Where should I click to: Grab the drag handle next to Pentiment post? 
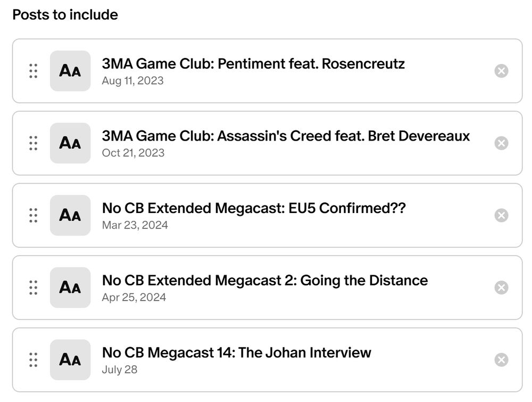[33, 71]
